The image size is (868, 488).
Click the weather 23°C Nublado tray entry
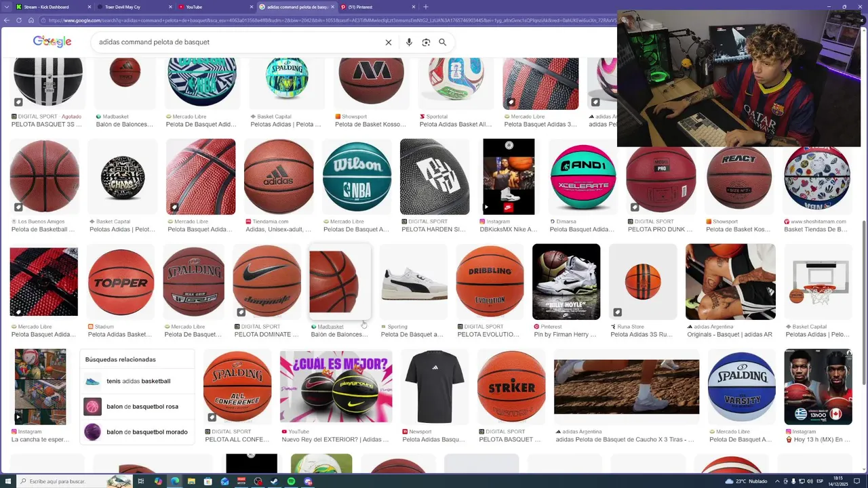point(746,481)
